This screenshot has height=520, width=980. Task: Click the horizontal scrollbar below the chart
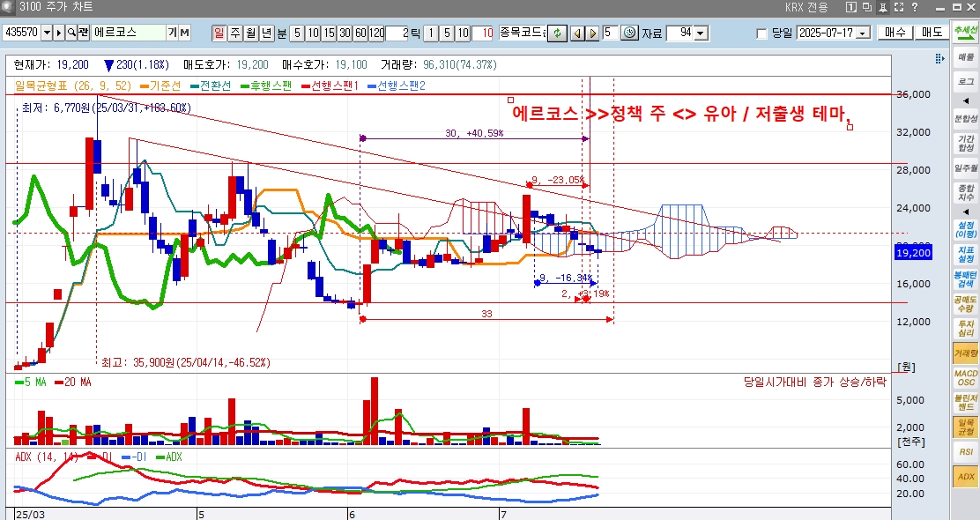coord(441,513)
